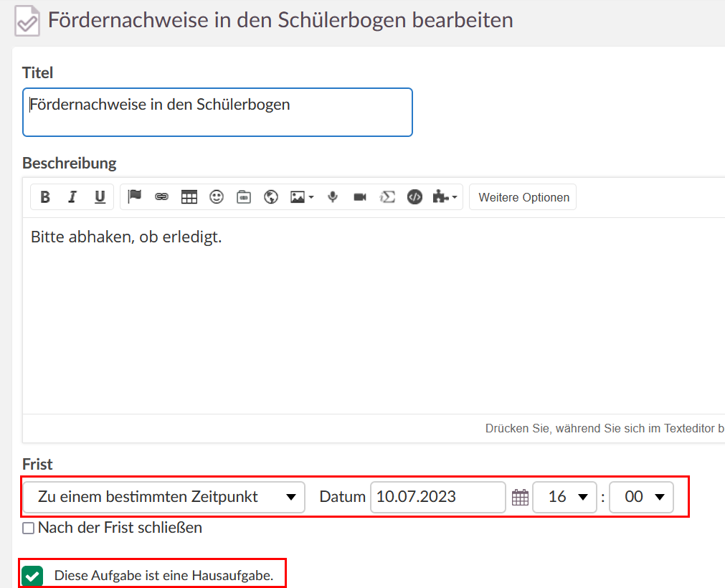
Task: Open the emoticon smiley picker
Action: click(217, 197)
